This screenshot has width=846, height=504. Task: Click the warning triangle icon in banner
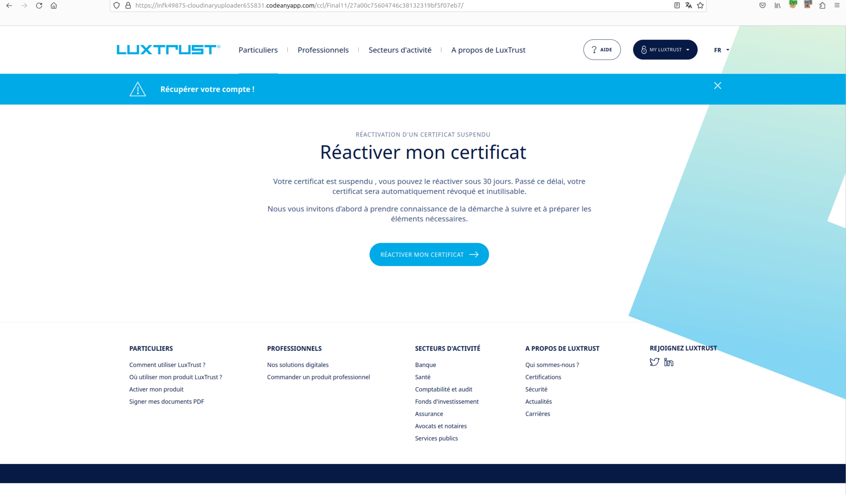pos(138,89)
